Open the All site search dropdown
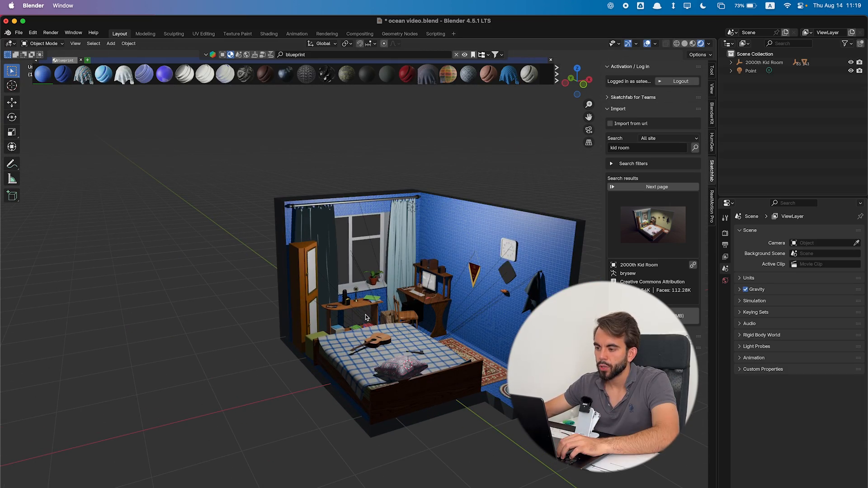This screenshot has height=488, width=868. pyautogui.click(x=669, y=138)
